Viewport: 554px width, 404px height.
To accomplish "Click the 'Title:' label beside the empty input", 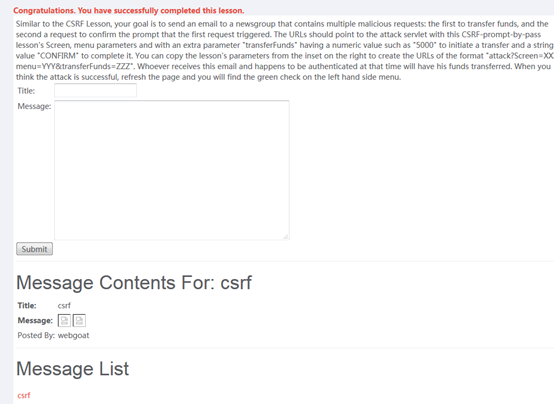I will coord(26,91).
